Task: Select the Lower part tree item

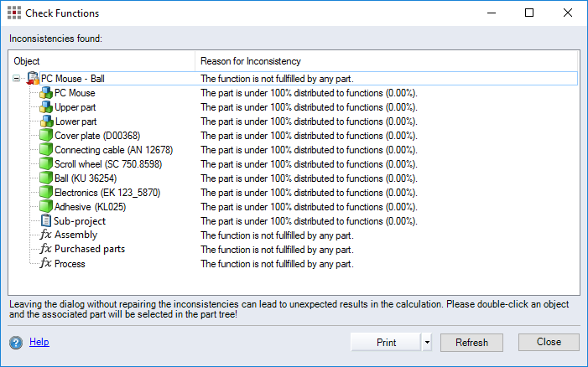Action: pyautogui.click(x=75, y=121)
